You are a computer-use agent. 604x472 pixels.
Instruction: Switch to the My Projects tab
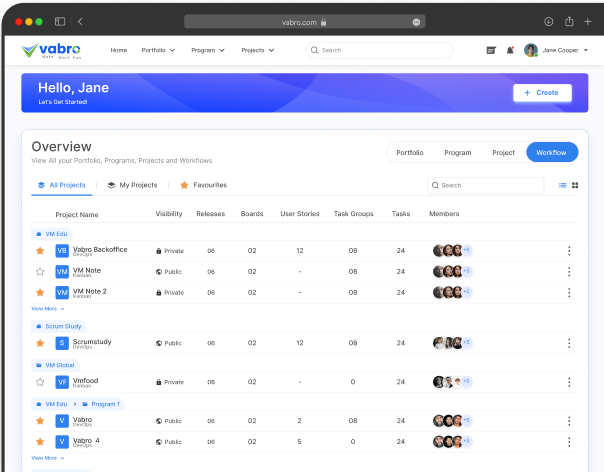[x=132, y=185]
